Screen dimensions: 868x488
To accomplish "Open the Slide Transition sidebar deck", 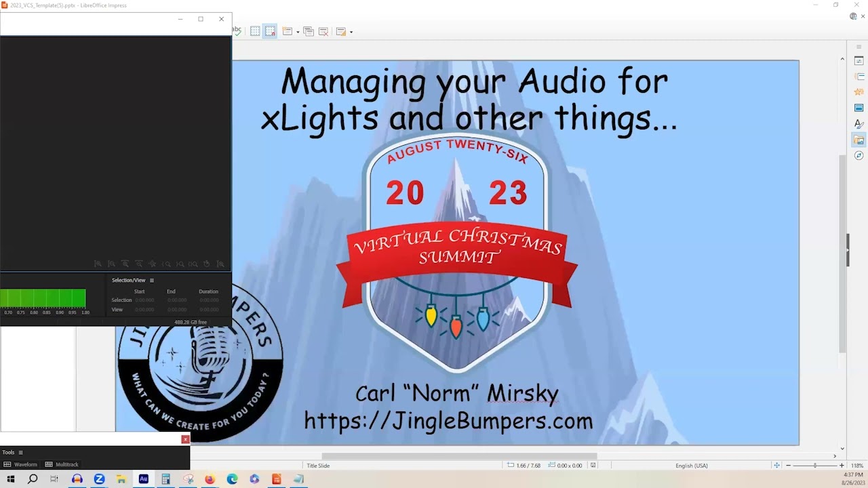I will pyautogui.click(x=859, y=77).
